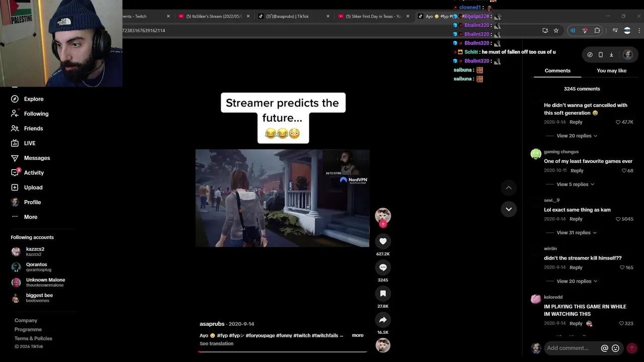Image resolution: width=644 pixels, height=362 pixels.
Task: Close the ItsSliker's Stream tab
Action: 248,16
